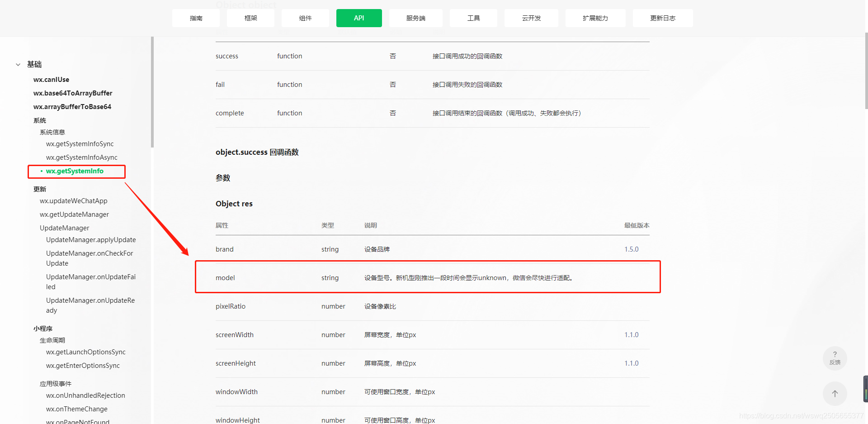Click the page vertical scrollbar thumb

pyautogui.click(x=866, y=71)
